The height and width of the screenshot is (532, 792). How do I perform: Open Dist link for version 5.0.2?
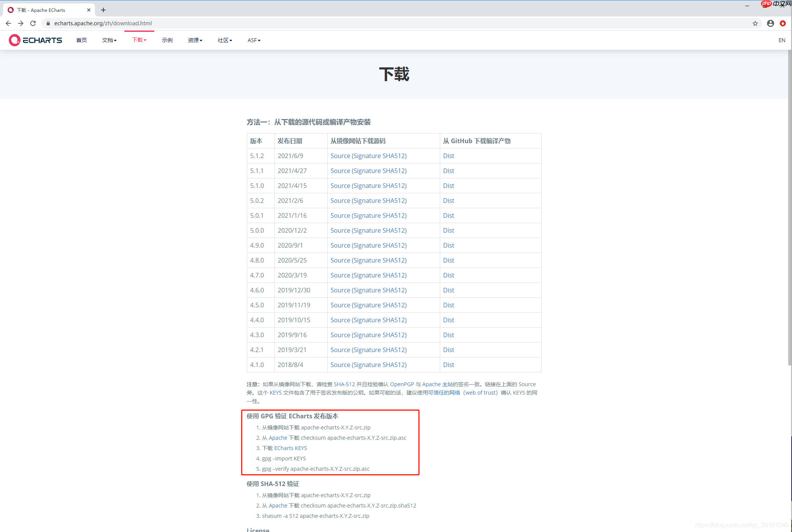[449, 201]
